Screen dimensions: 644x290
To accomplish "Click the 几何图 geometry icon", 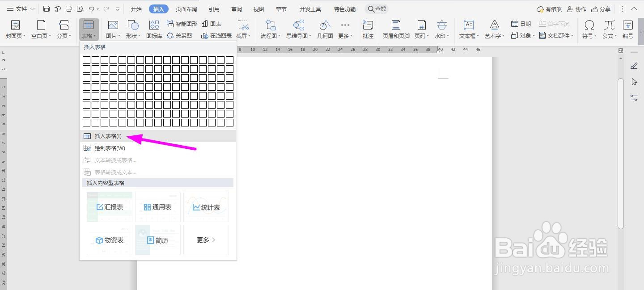I will tap(325, 29).
